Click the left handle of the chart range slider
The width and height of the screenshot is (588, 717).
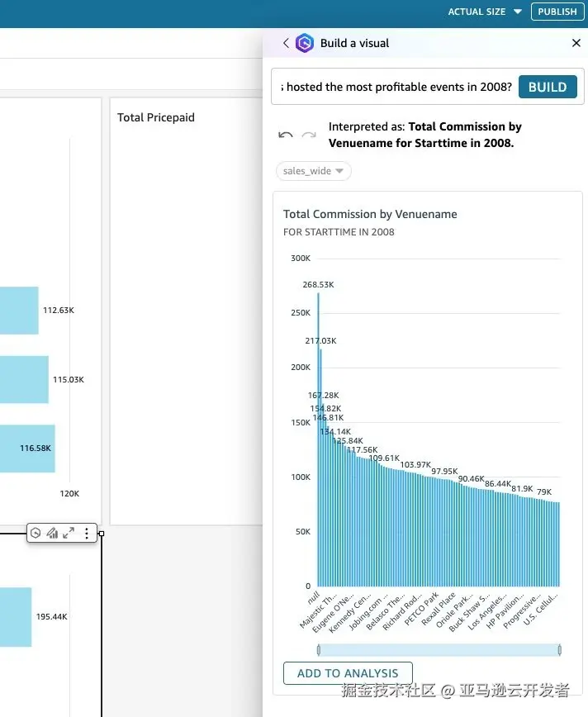pos(318,650)
